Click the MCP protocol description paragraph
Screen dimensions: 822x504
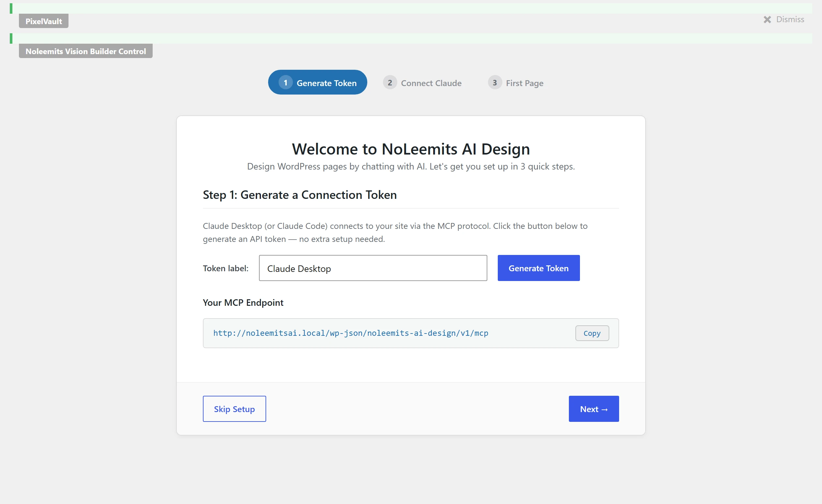395,233
